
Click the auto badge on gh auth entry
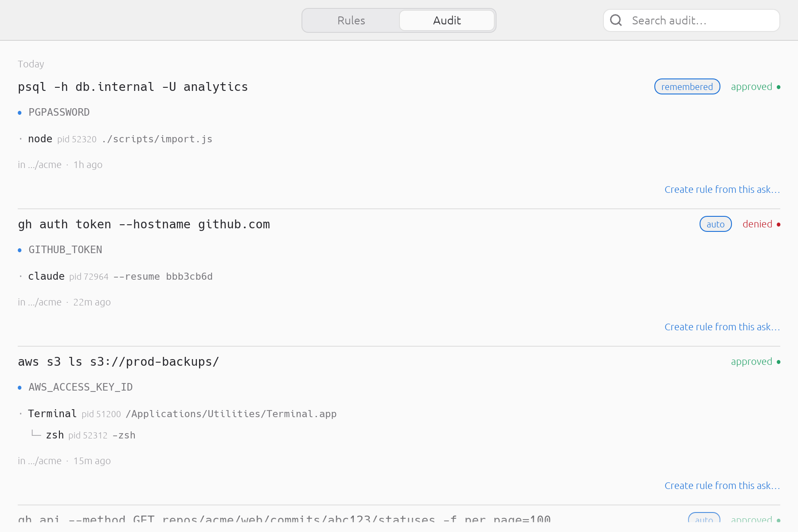pos(716,224)
